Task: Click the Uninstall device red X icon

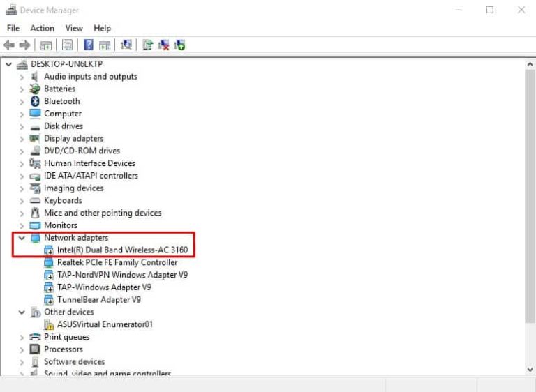Action: tap(164, 45)
